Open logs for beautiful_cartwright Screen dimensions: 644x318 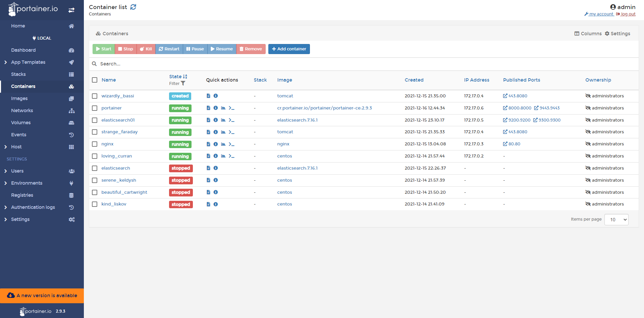pos(208,192)
